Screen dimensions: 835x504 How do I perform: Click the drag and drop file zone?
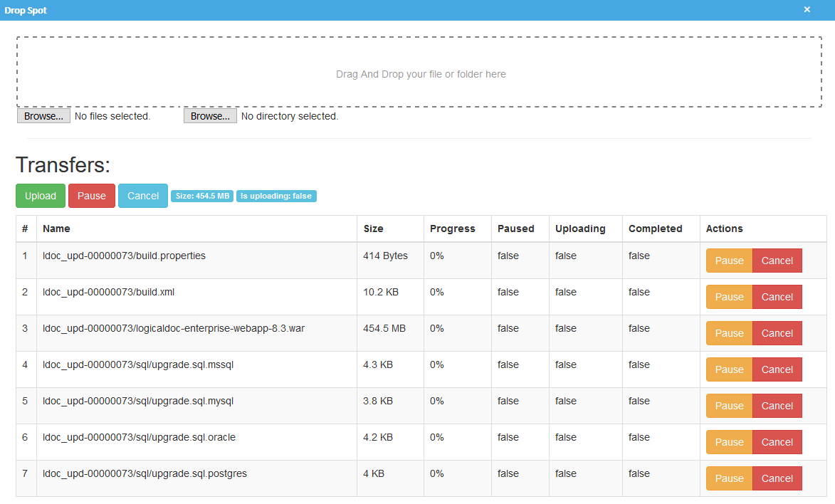[x=419, y=72]
